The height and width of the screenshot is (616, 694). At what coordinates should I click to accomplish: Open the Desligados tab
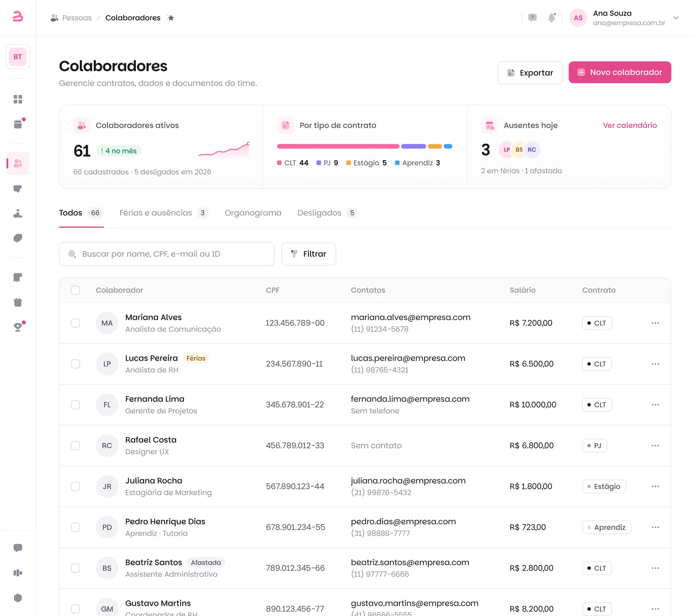pos(328,213)
